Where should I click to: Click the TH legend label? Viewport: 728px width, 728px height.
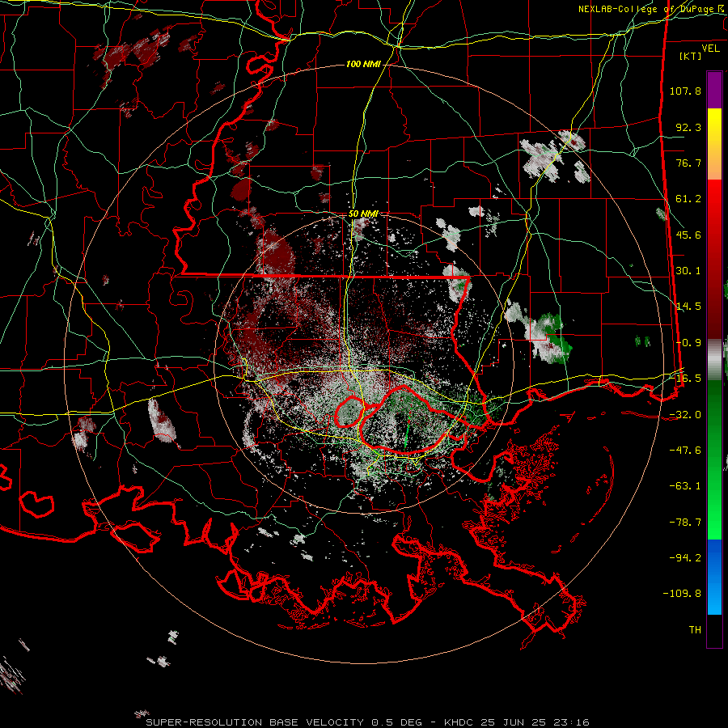pyautogui.click(x=695, y=630)
